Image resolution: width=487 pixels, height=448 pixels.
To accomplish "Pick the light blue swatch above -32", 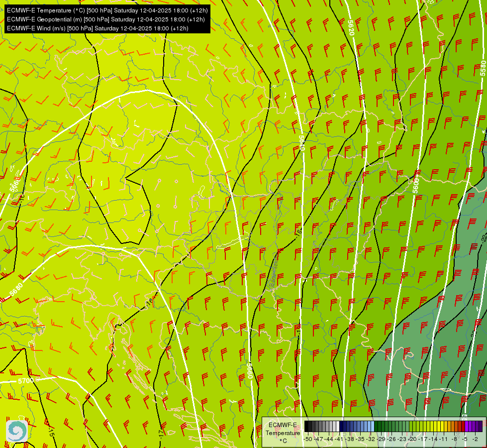I will point(373,426).
